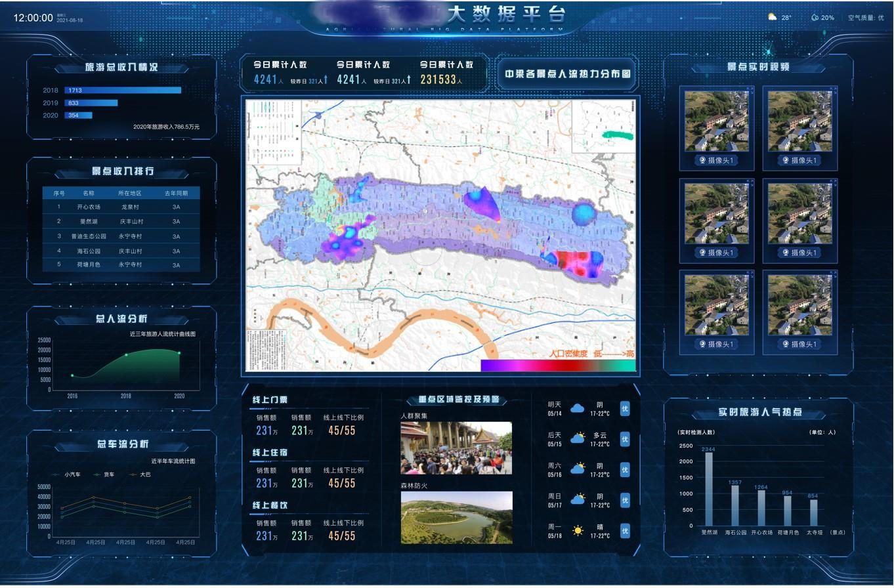Open the 人群聚集 crowd monitoring thumbnail
Image resolution: width=894 pixels, height=588 pixels.
(x=456, y=448)
